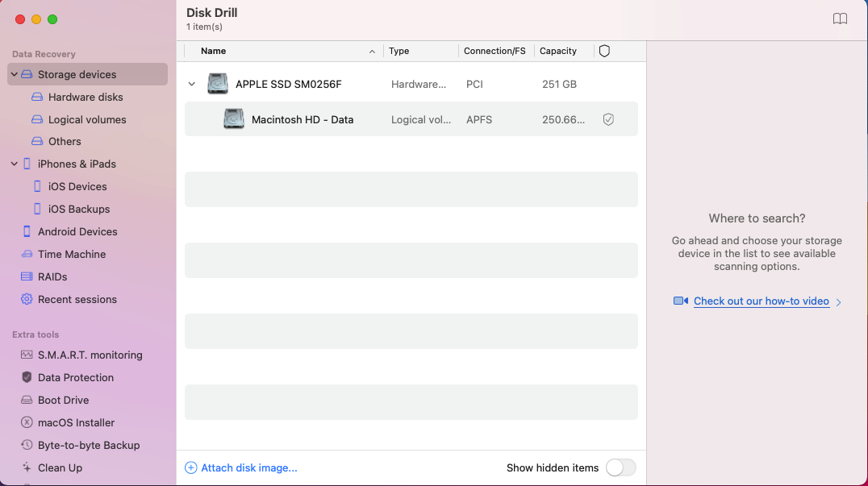
Task: Click the RAIDs icon
Action: click(27, 276)
